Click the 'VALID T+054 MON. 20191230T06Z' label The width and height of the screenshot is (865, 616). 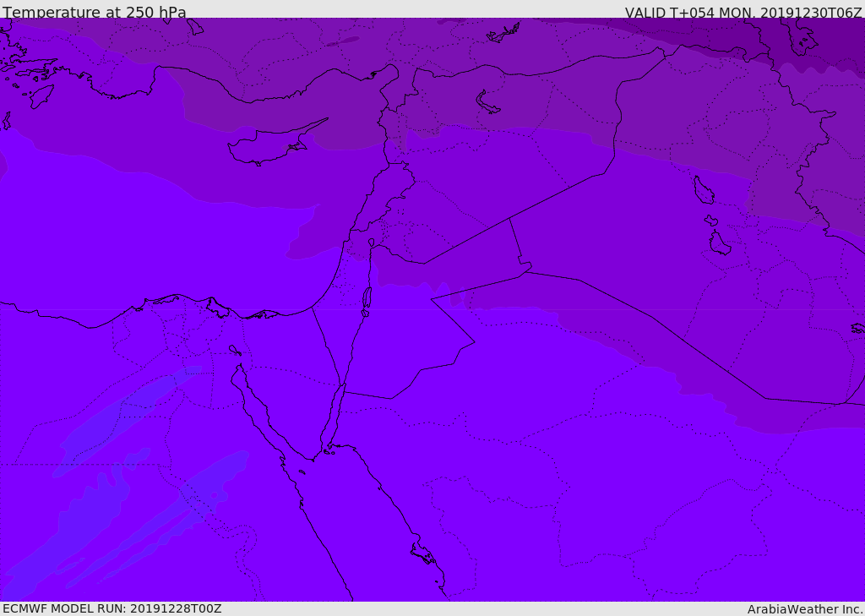(x=743, y=12)
